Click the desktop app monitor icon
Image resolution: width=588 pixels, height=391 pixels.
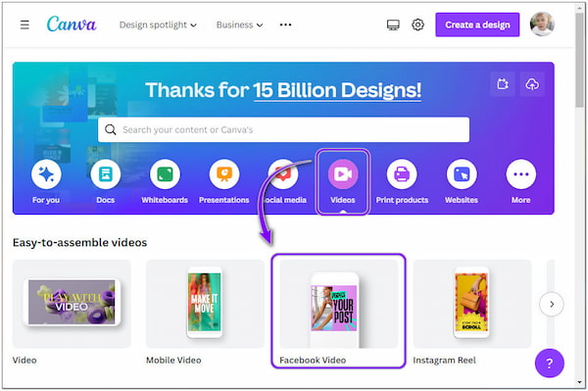(393, 24)
